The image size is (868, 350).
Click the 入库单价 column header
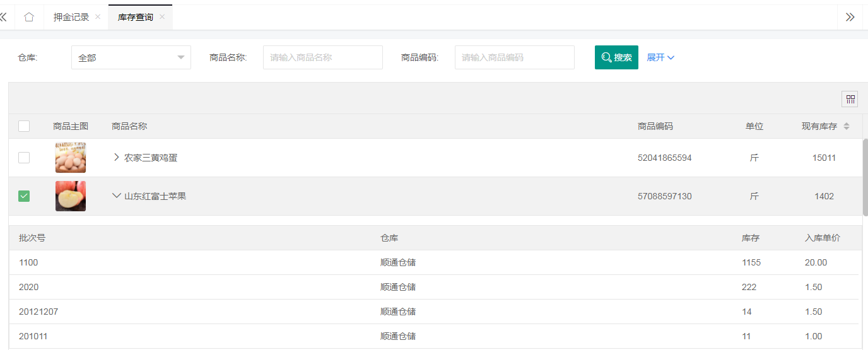823,238
